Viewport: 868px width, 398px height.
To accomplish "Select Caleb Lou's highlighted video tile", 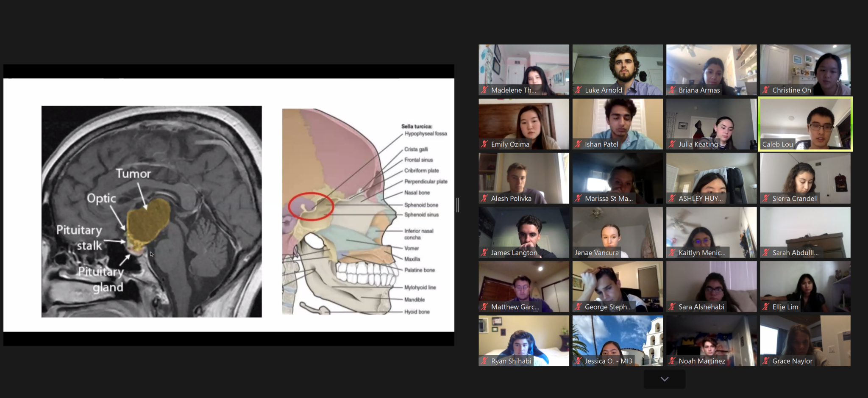I will point(805,124).
